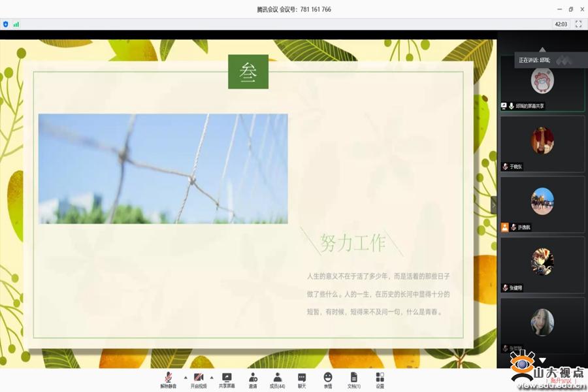The width and height of the screenshot is (588, 392).
Task: Select 许逸航's participant video tile
Action: click(542, 204)
